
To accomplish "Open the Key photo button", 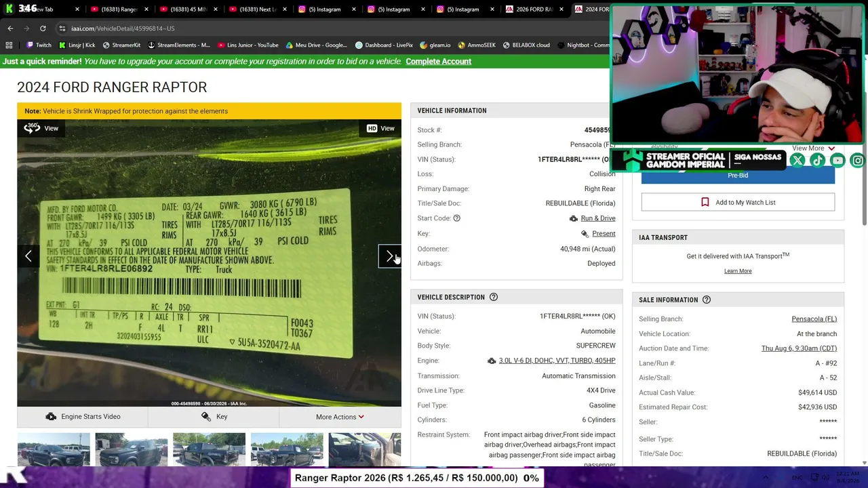I will pyautogui.click(x=214, y=417).
